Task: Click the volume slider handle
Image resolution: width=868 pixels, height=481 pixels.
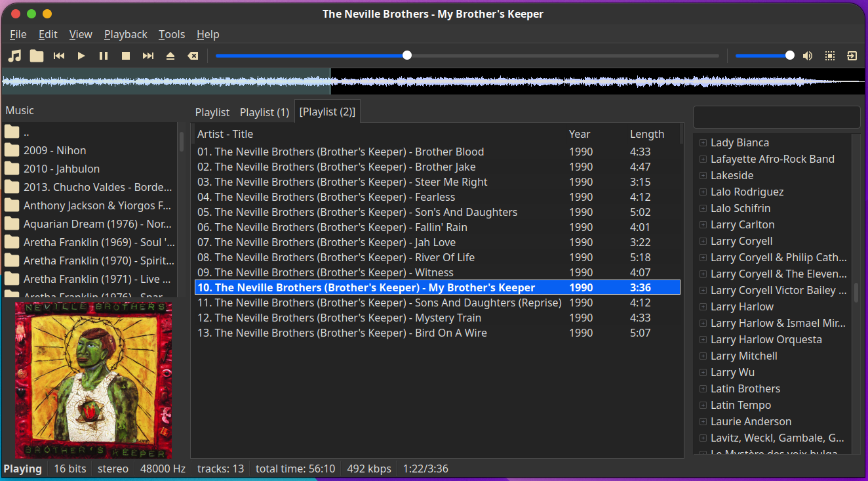Action: 790,56
